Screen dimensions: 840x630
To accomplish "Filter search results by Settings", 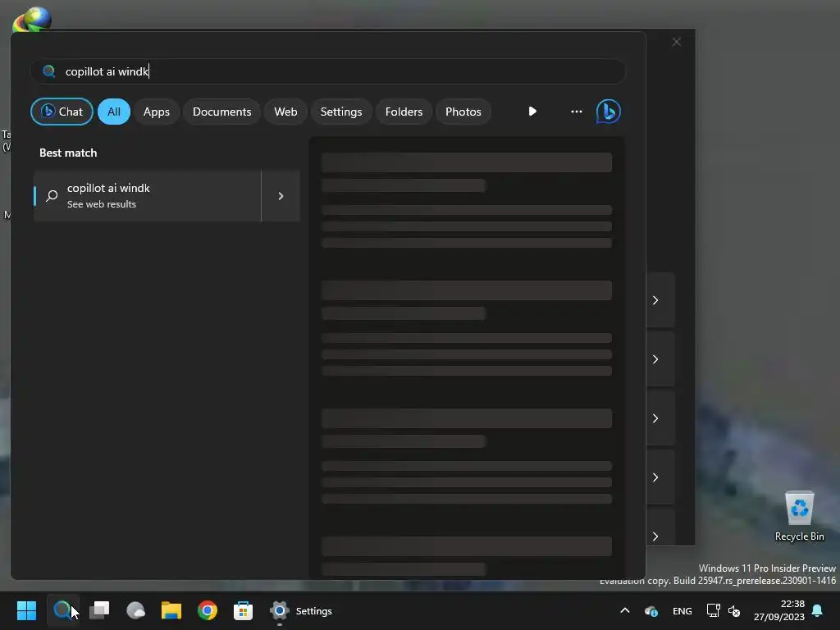I will (x=341, y=112).
